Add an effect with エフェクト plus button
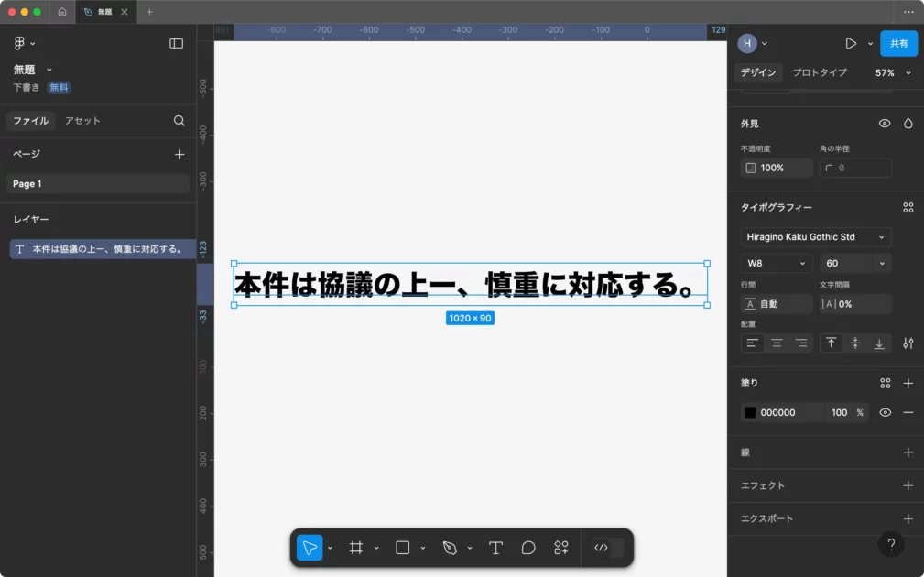The image size is (924, 577). (x=908, y=485)
